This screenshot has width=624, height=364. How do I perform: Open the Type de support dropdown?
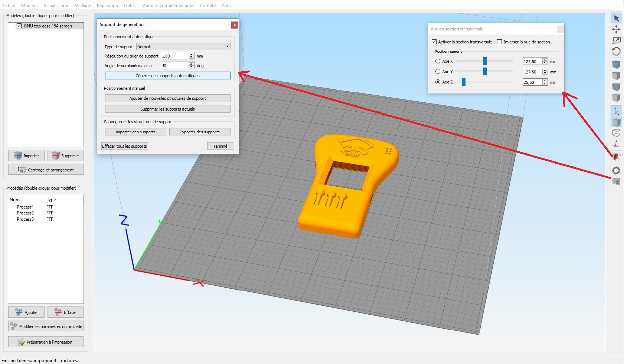tap(183, 46)
